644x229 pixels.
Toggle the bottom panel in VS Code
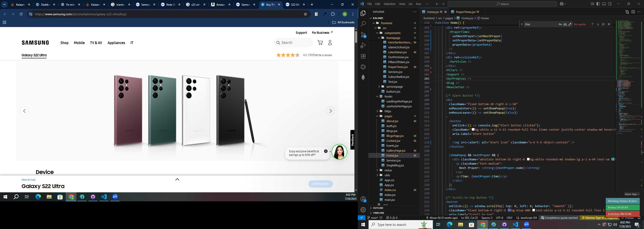(x=604, y=4)
